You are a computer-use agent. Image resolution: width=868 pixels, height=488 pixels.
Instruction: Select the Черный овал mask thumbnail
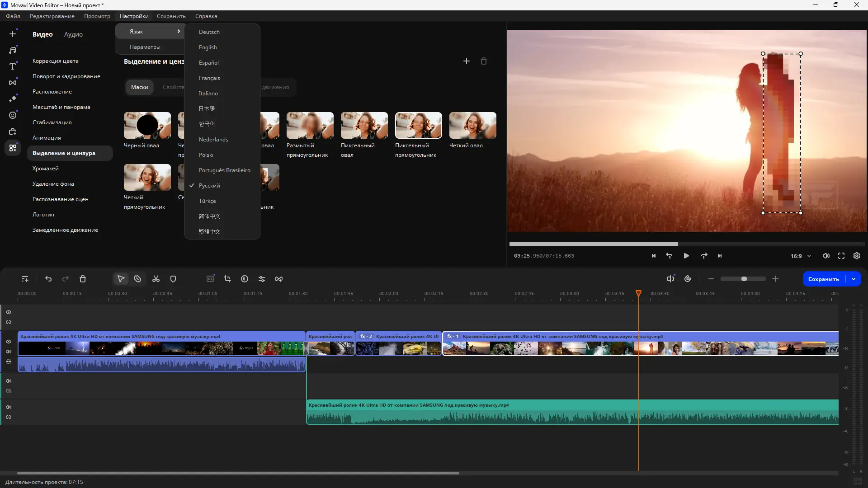pyautogui.click(x=147, y=126)
